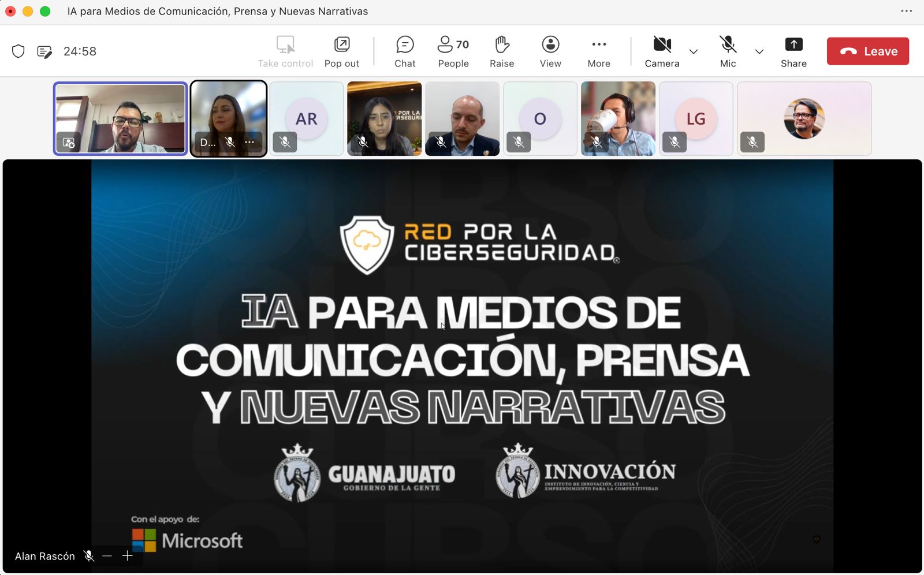Open the More actions menu

click(599, 51)
